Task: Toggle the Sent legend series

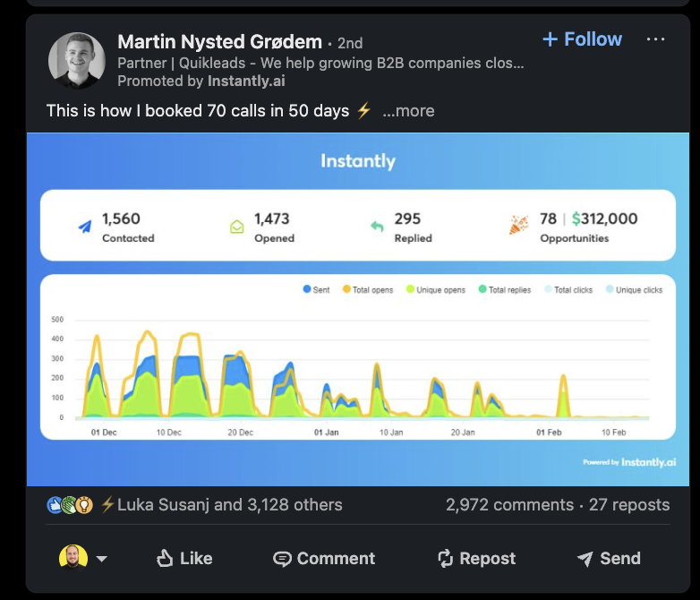Action: (x=317, y=289)
